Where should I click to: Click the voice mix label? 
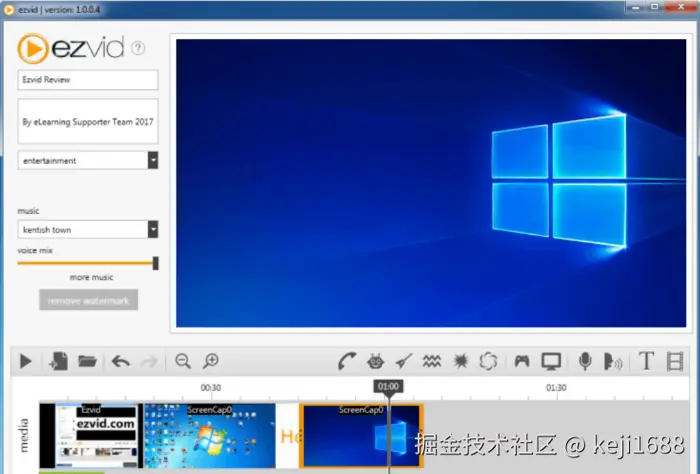pos(35,250)
